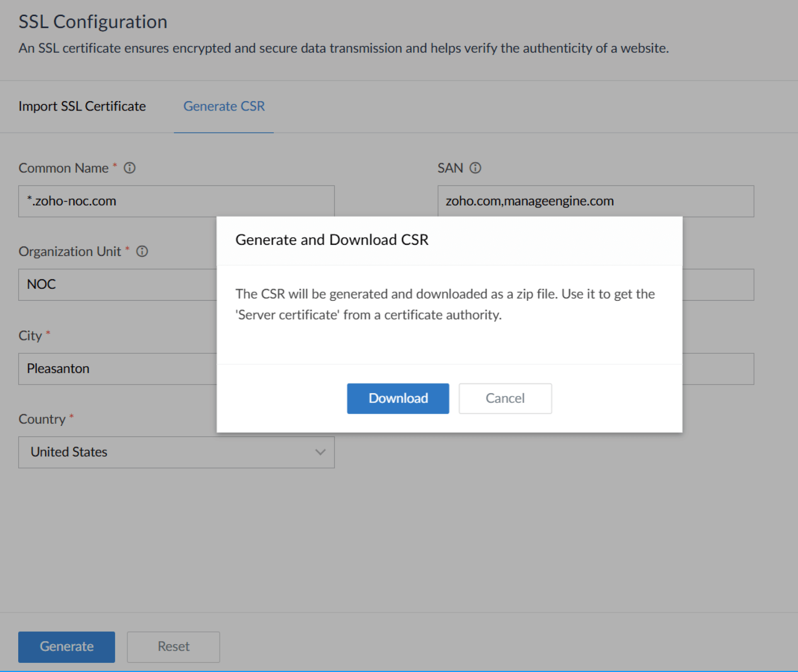
Task: Click the City field containing Pleasanton
Action: (x=117, y=369)
